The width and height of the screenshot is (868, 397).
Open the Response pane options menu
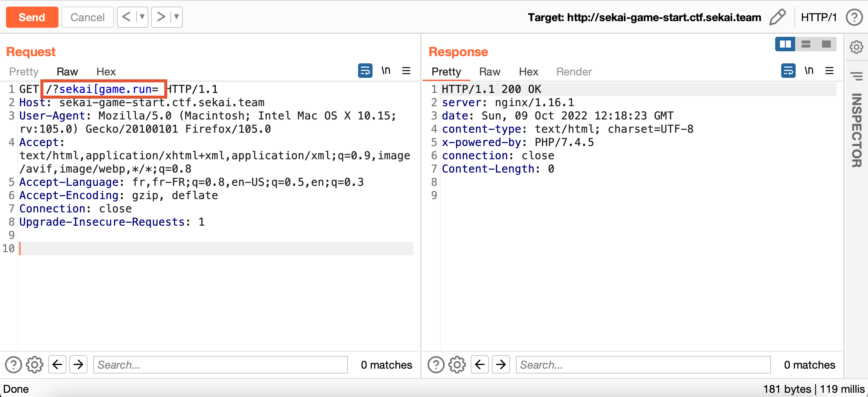pos(829,71)
